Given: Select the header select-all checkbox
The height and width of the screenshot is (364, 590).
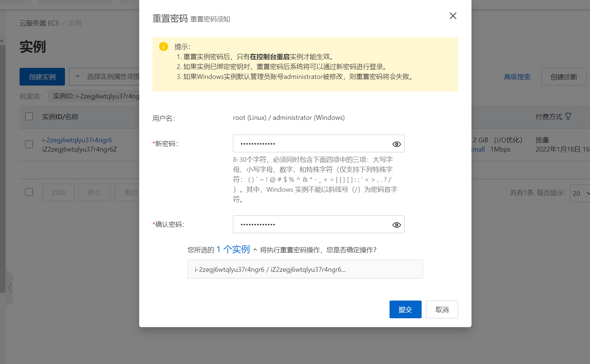Looking at the screenshot, I should [x=29, y=117].
